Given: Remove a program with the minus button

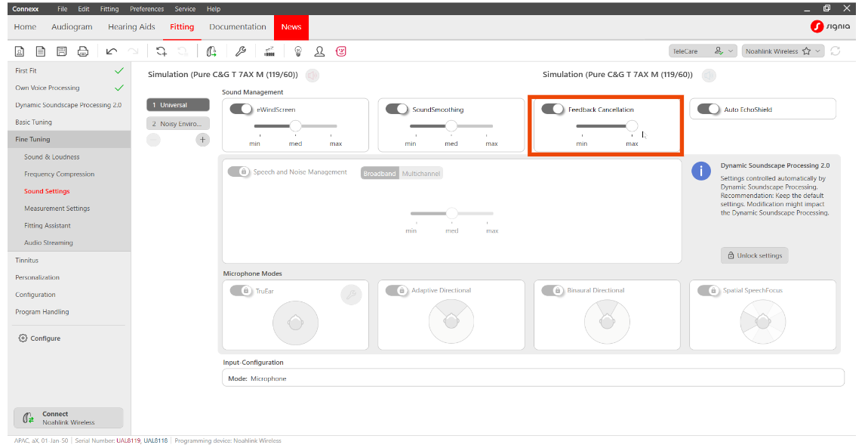Looking at the screenshot, I should [153, 140].
